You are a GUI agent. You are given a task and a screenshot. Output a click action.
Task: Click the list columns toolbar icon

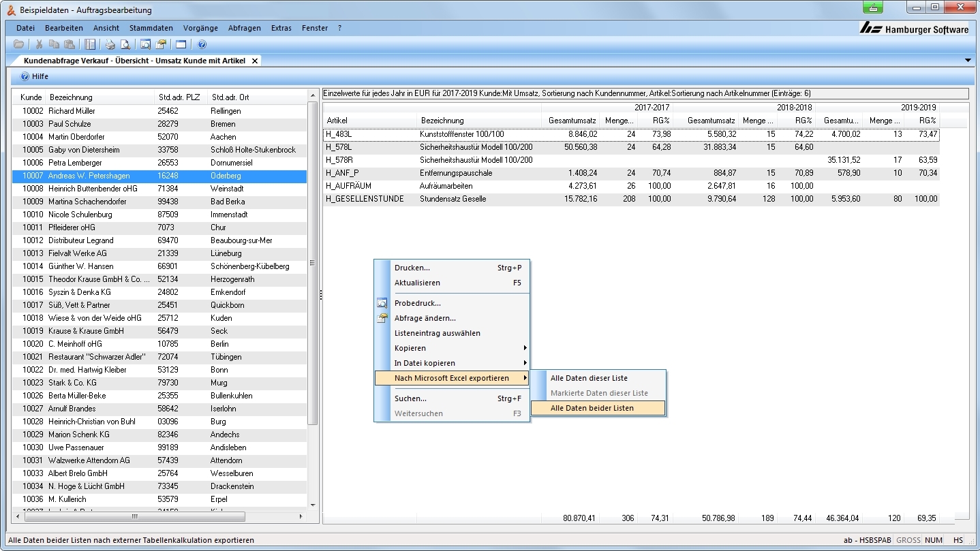pyautogui.click(x=90, y=44)
